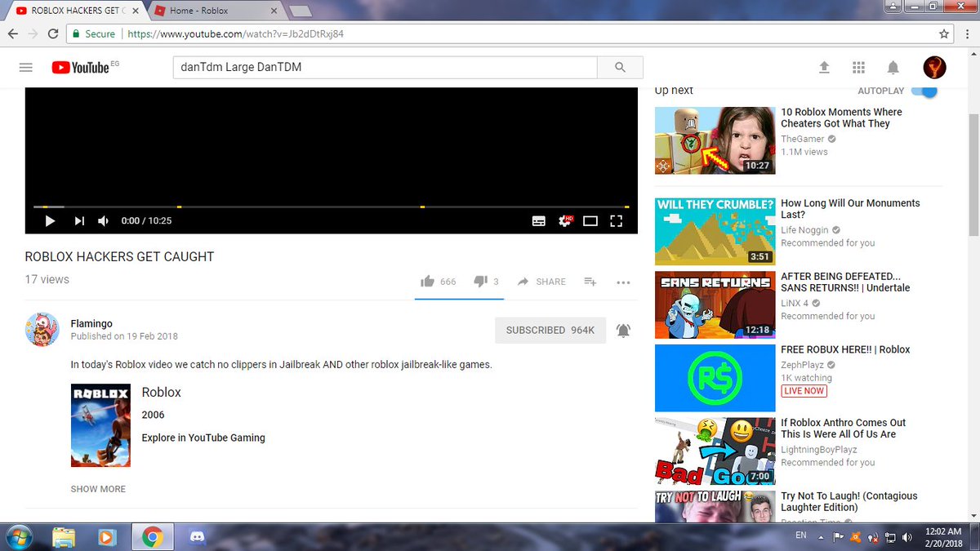The width and height of the screenshot is (980, 551).
Task: Open FREE ROBUX HERE live stream
Action: click(x=845, y=349)
